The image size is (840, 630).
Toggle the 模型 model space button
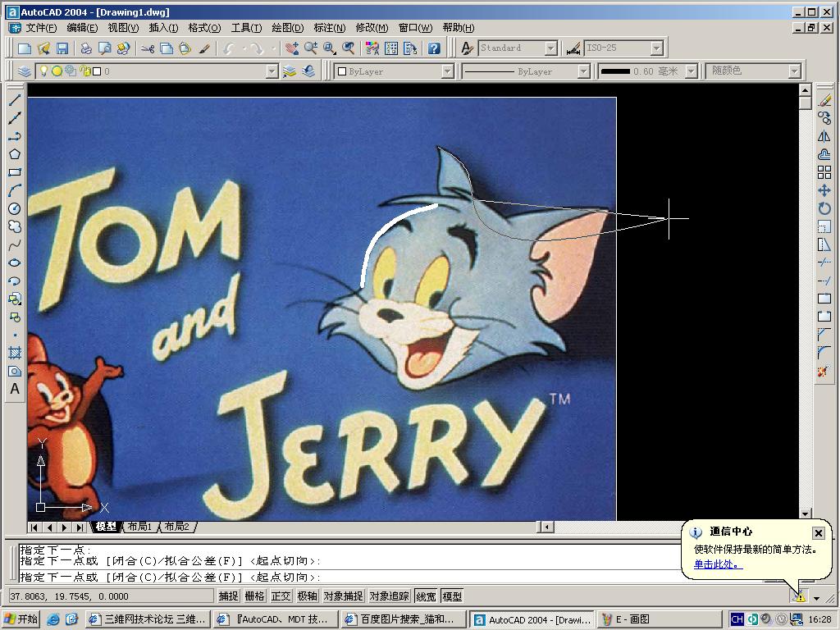tap(452, 596)
